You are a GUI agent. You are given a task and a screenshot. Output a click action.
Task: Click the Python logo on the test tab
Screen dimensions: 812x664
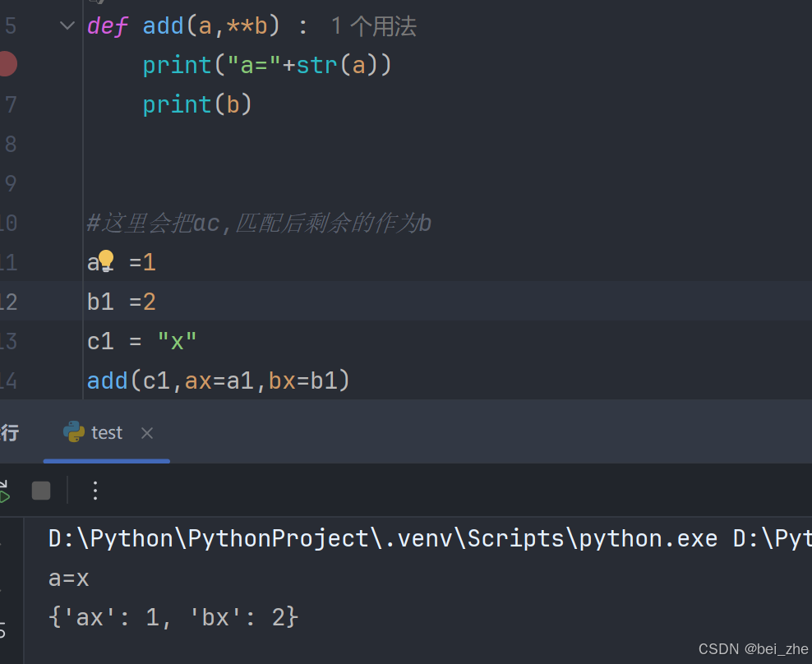coord(73,431)
